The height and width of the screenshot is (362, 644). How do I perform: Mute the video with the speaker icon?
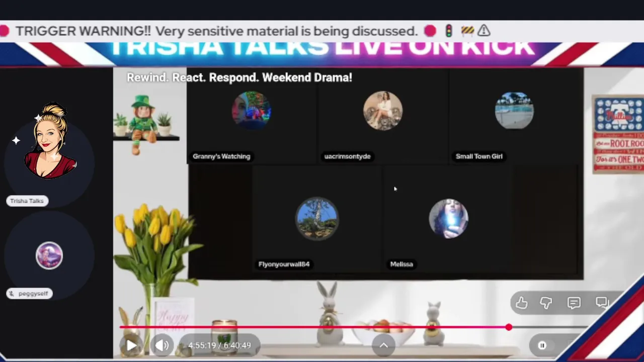pos(162,345)
